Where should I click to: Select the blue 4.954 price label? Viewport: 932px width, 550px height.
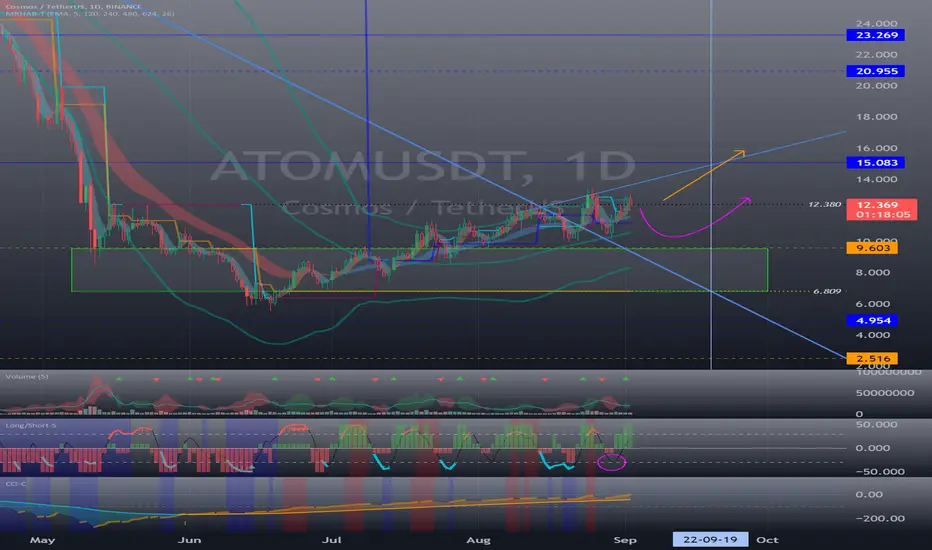[872, 320]
